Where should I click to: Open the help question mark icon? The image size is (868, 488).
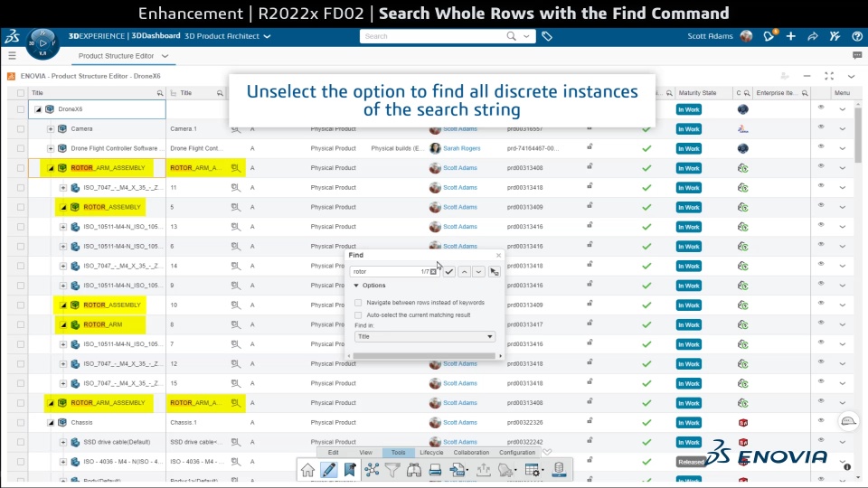pyautogui.click(x=857, y=36)
